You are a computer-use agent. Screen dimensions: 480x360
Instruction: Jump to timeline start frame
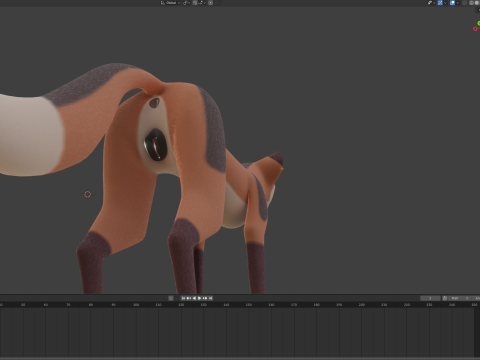point(183,298)
